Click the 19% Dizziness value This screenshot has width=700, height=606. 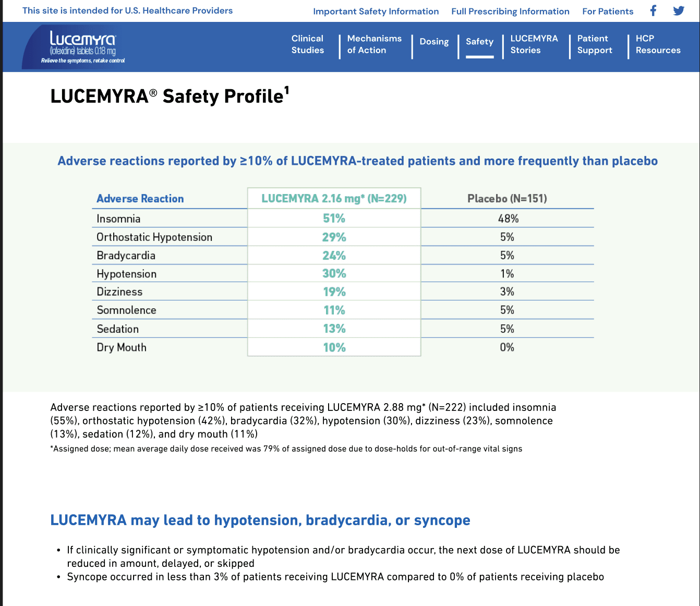(334, 292)
